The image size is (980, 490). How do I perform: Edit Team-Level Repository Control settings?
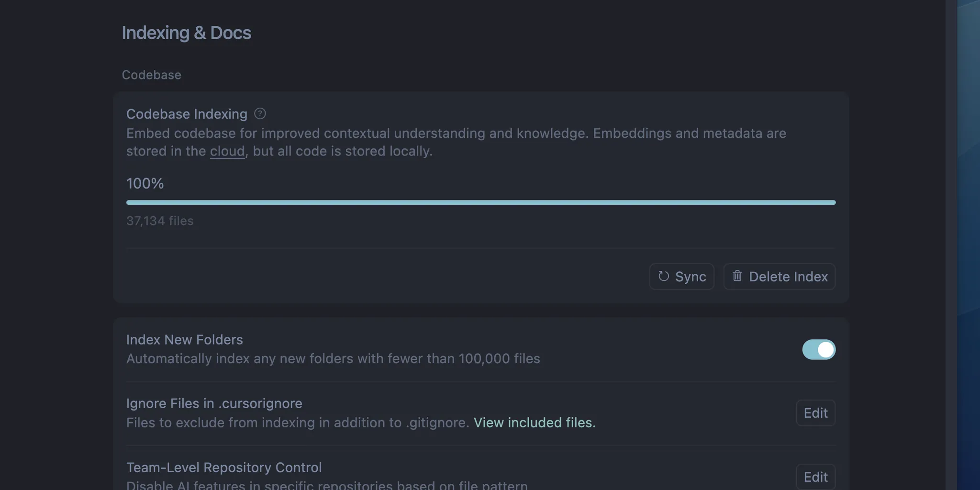click(816, 477)
